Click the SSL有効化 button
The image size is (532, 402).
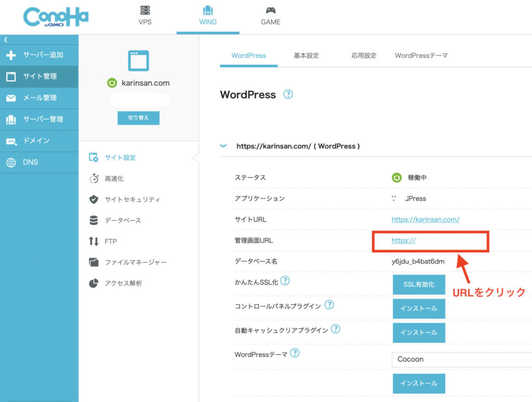coord(419,285)
